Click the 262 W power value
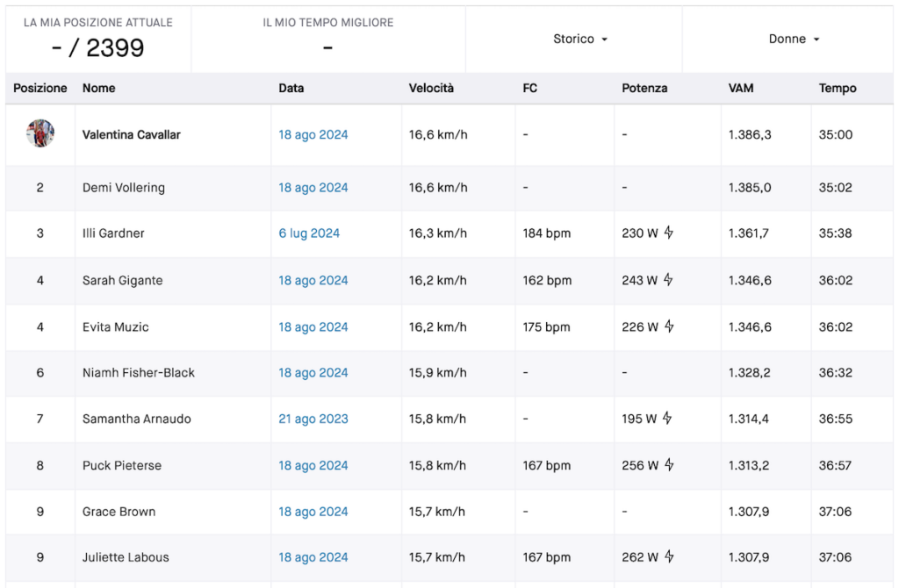Viewport: 899px width, 588px height. (640, 557)
